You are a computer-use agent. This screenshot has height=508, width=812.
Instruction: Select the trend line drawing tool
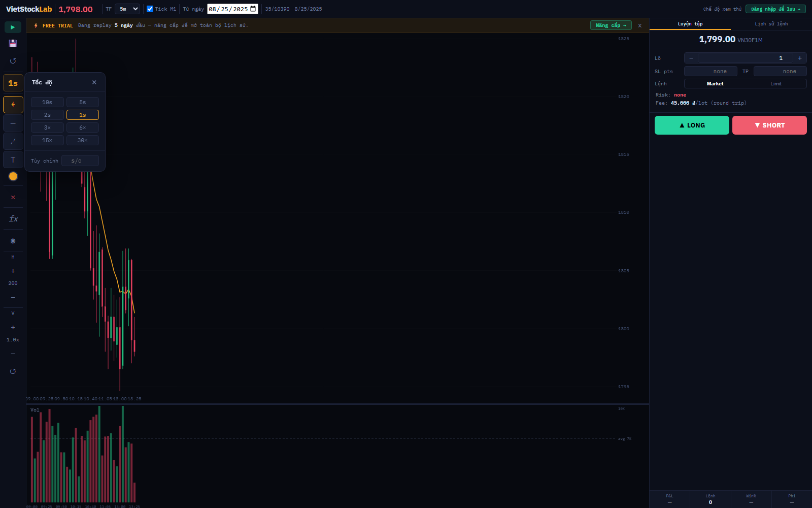click(13, 141)
